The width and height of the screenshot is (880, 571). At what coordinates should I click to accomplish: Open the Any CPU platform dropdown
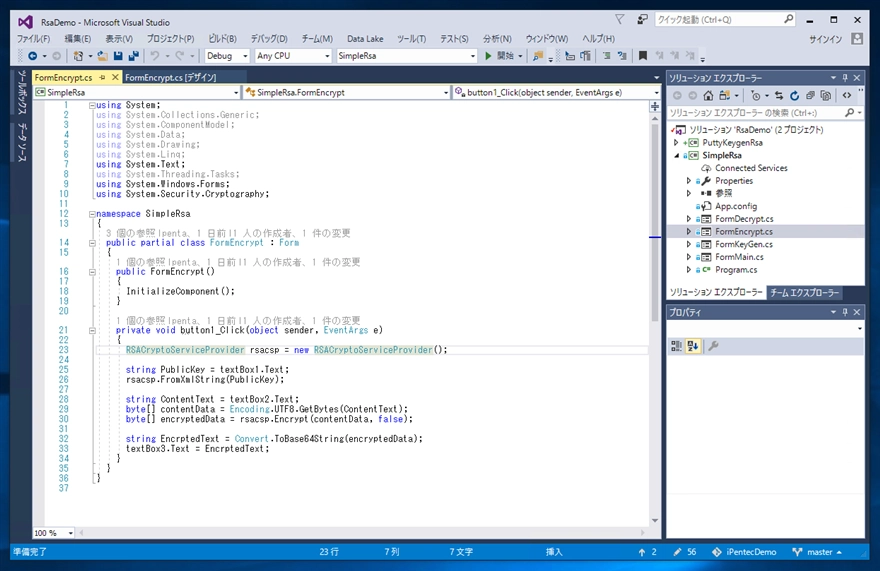coord(327,56)
